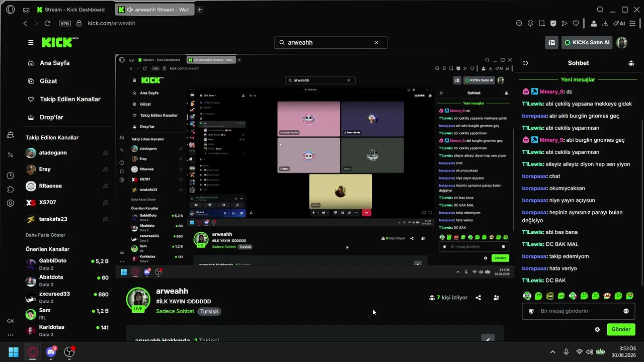The image size is (644, 362).
Task: Toggle notifications for XS707 channel
Action: [x=106, y=203]
